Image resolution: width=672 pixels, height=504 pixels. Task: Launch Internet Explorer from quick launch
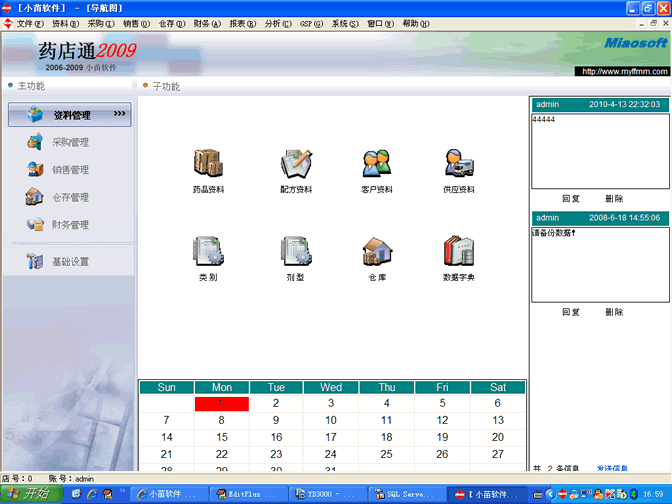[x=92, y=494]
